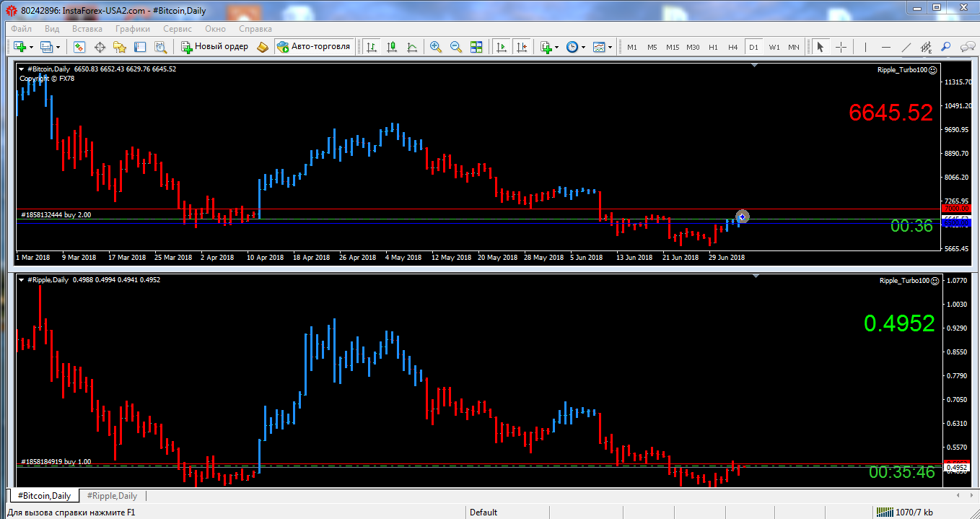Open the Data Window crosshair-target icon
980x519 pixels.
point(100,47)
